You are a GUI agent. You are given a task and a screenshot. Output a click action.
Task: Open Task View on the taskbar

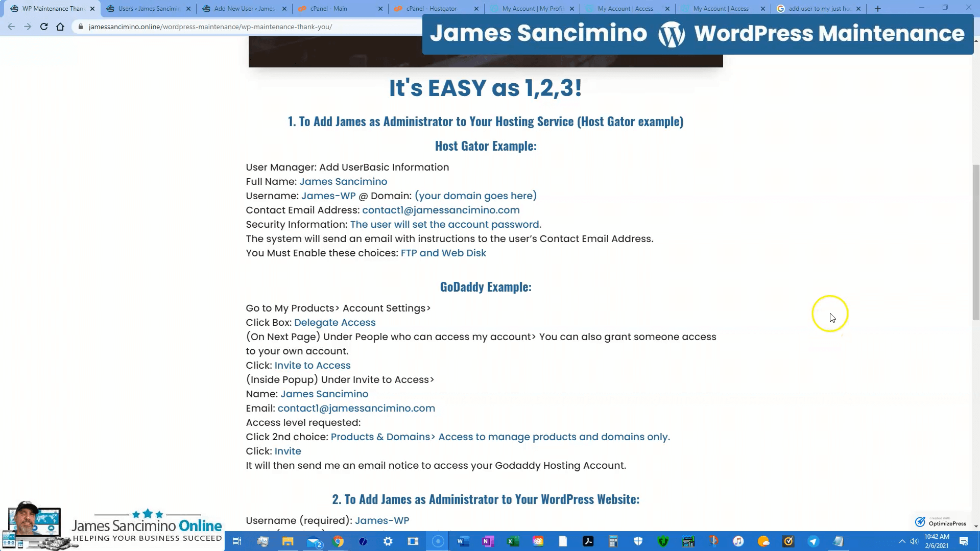click(x=236, y=541)
